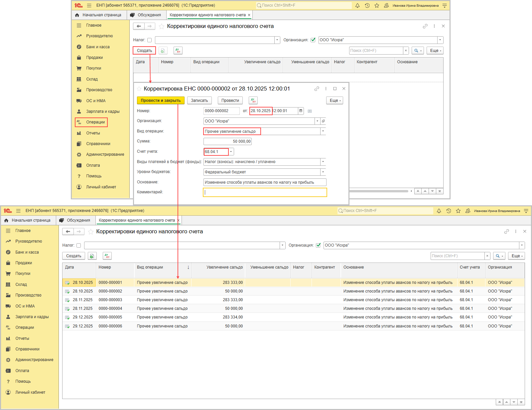
Task: Open organization card icon next to ООО "Искра" in dialog
Action: click(323, 121)
